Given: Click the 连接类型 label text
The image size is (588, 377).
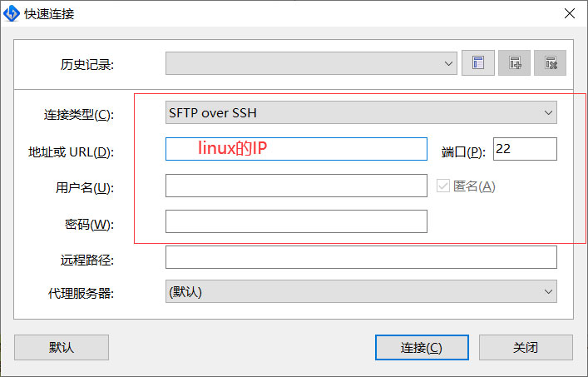Looking at the screenshot, I should [x=78, y=114].
